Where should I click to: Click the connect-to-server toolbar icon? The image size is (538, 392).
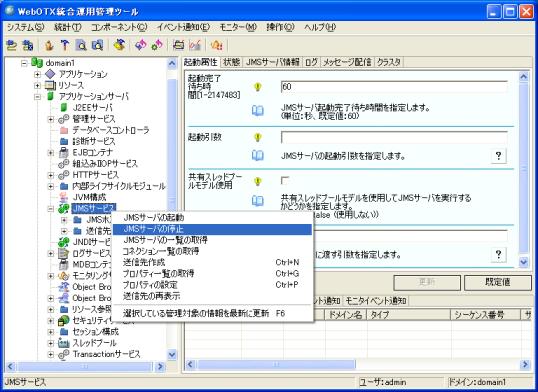point(11,45)
